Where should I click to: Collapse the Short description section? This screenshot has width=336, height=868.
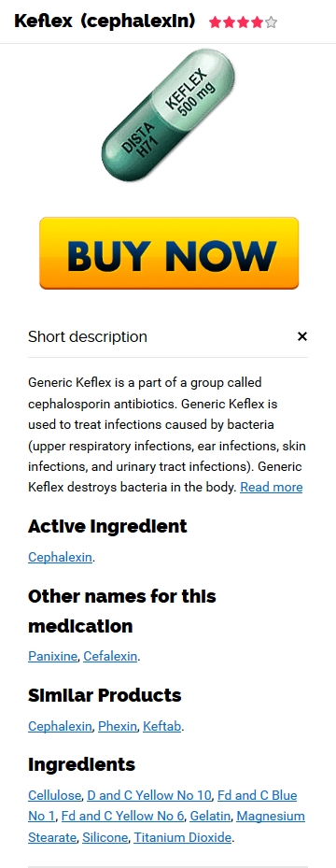coord(301,336)
